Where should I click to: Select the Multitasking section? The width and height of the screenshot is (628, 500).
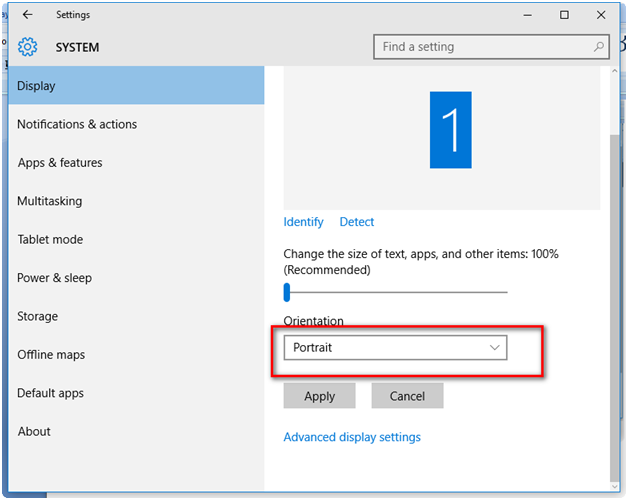tap(49, 201)
